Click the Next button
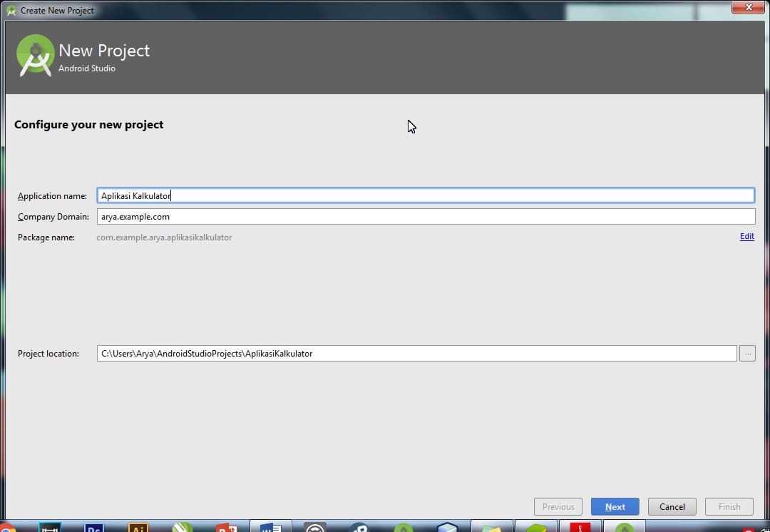Screen dimensions: 770x532 [615, 506]
